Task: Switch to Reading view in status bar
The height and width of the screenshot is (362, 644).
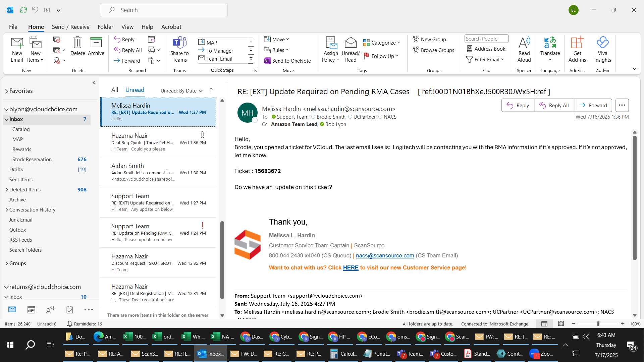Action: pyautogui.click(x=561, y=324)
